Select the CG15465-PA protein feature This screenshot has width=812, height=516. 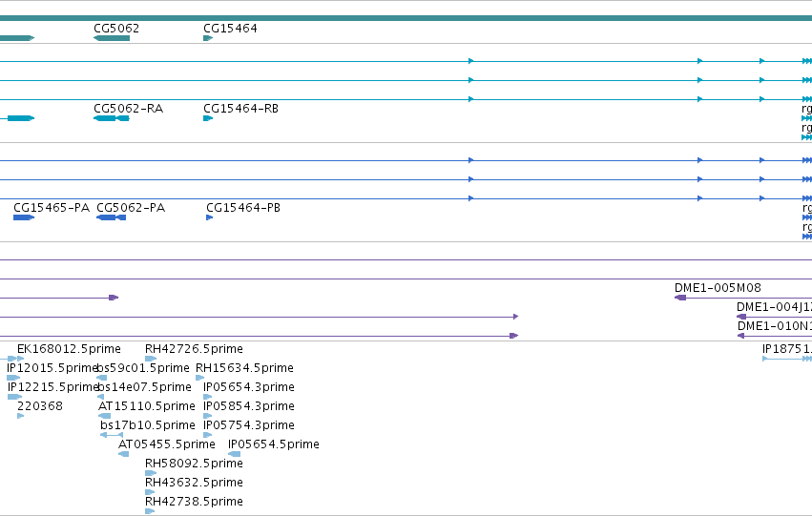coord(24,217)
